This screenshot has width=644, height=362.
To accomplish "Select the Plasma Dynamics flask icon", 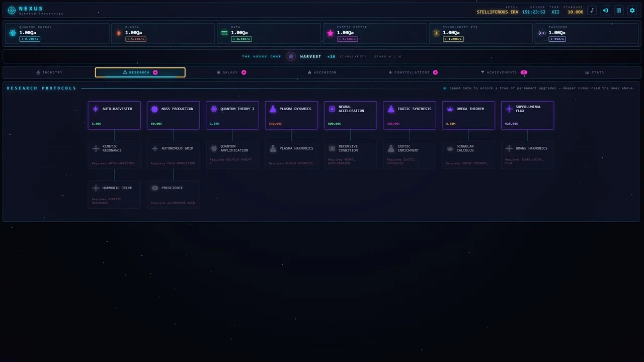I will [273, 109].
